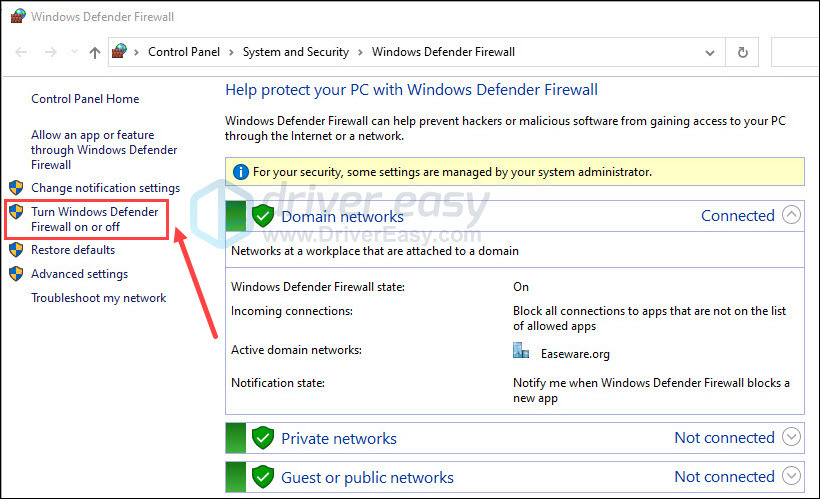
Task: Open address bar history dropdown
Action: [x=709, y=53]
